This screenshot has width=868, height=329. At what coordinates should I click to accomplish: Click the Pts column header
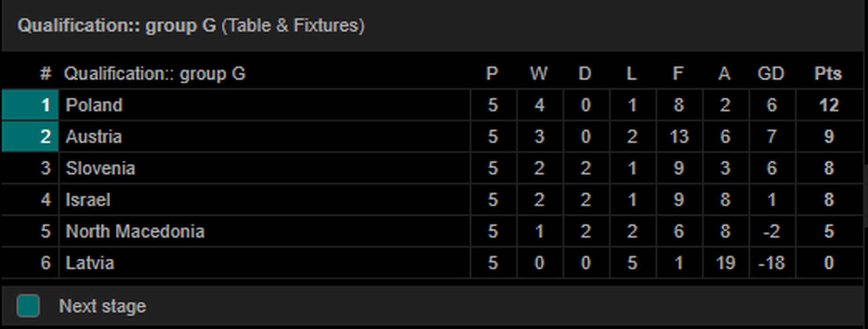828,73
